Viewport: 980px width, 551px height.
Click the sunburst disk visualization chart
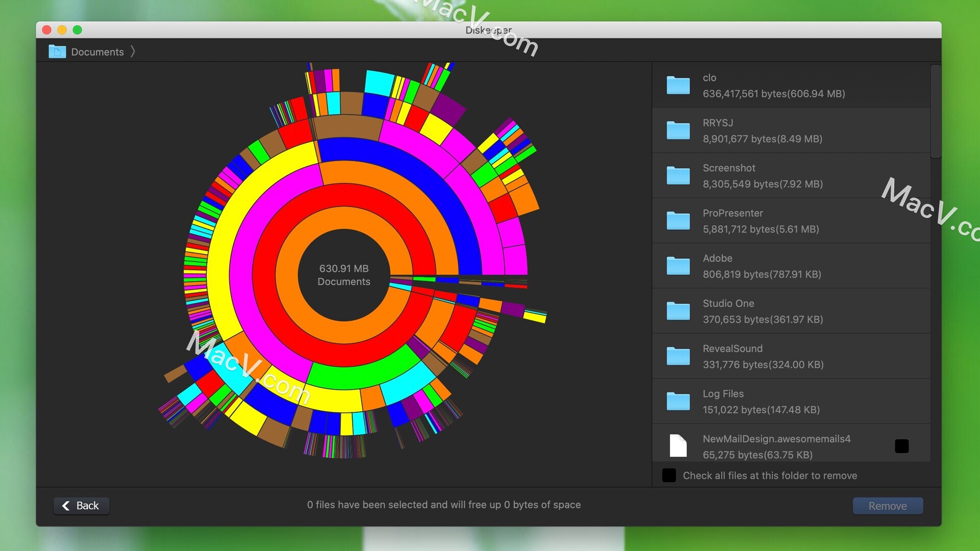344,275
